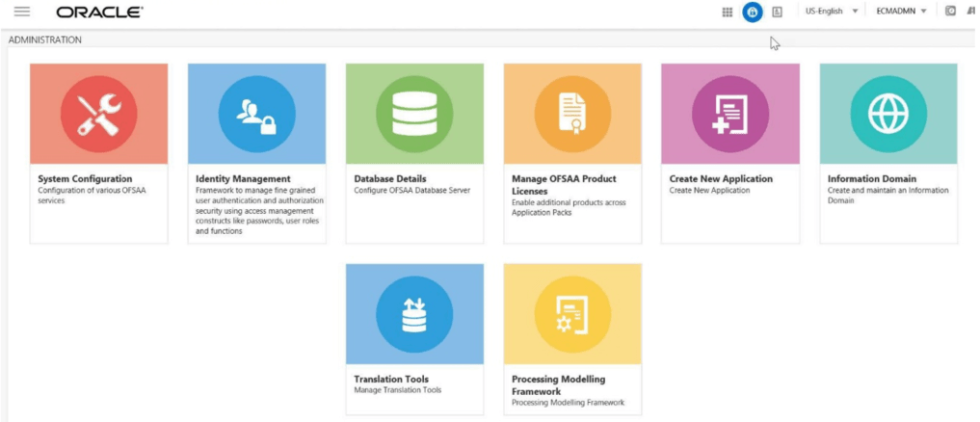Click the Translation Tools database-arrows icon
The width and height of the screenshot is (980, 422).
(x=414, y=314)
